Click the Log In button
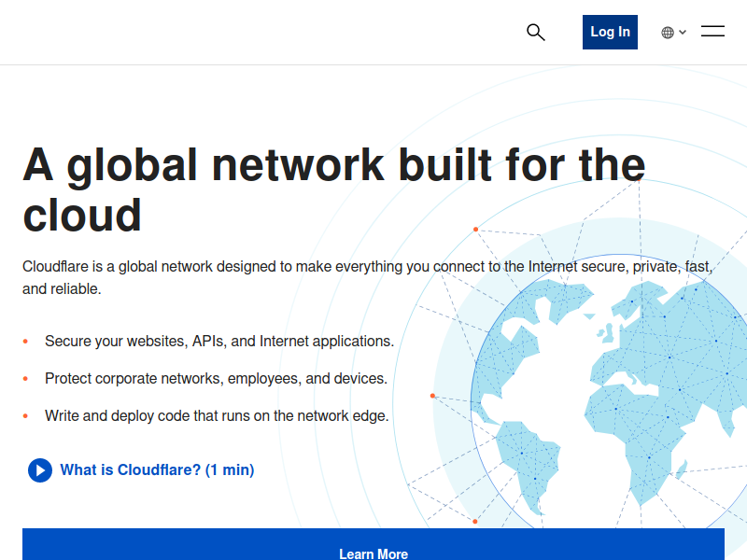The image size is (747, 560). 610,32
